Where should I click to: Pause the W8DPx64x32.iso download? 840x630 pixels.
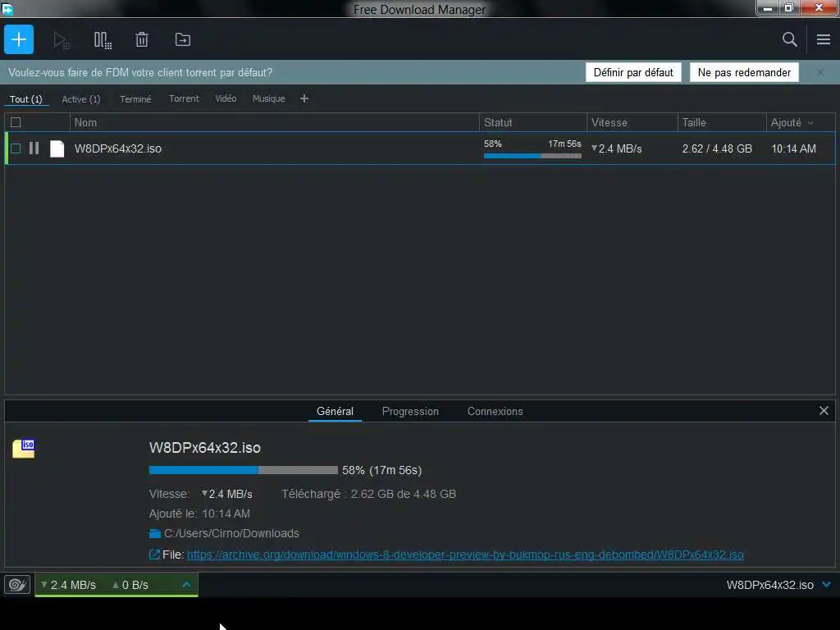click(x=34, y=148)
